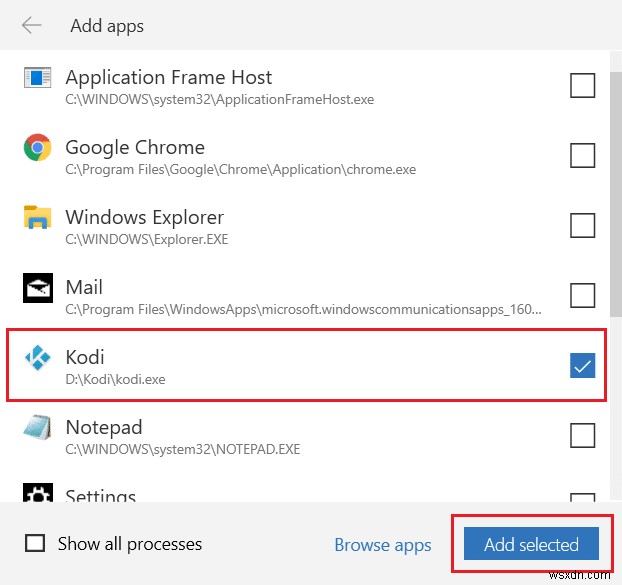Image resolution: width=622 pixels, height=585 pixels.
Task: Click the Settings gear icon
Action: coord(37,494)
